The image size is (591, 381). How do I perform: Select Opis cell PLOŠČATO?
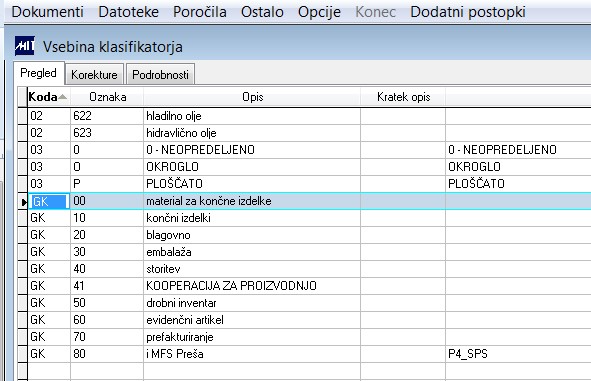point(252,184)
